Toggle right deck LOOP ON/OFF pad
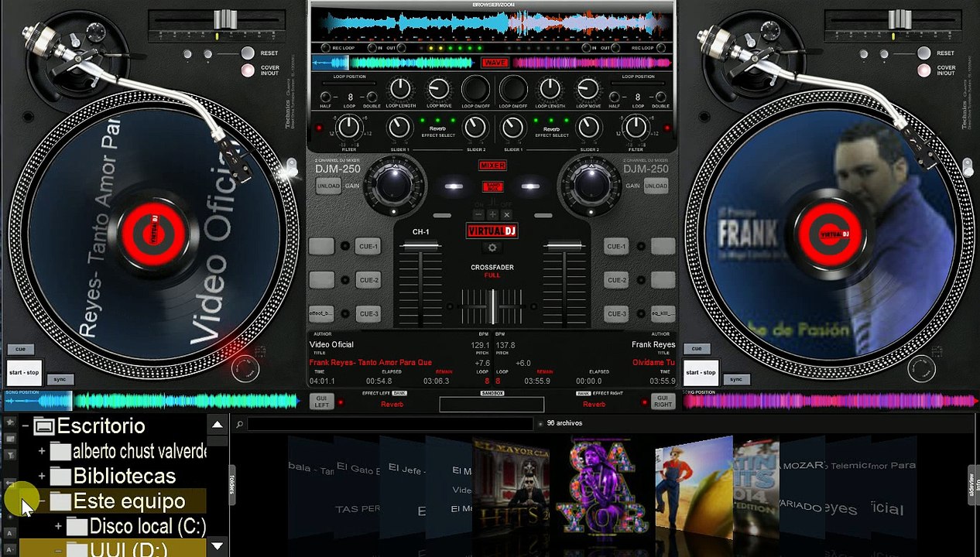 (x=512, y=89)
